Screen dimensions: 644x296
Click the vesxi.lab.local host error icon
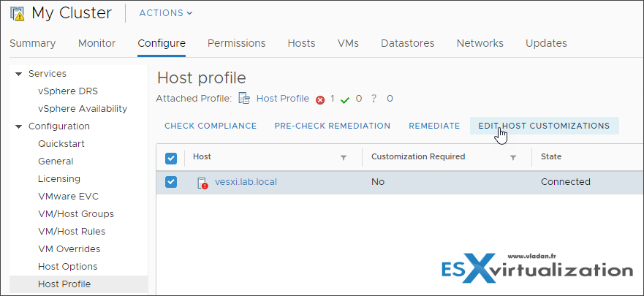pos(202,183)
